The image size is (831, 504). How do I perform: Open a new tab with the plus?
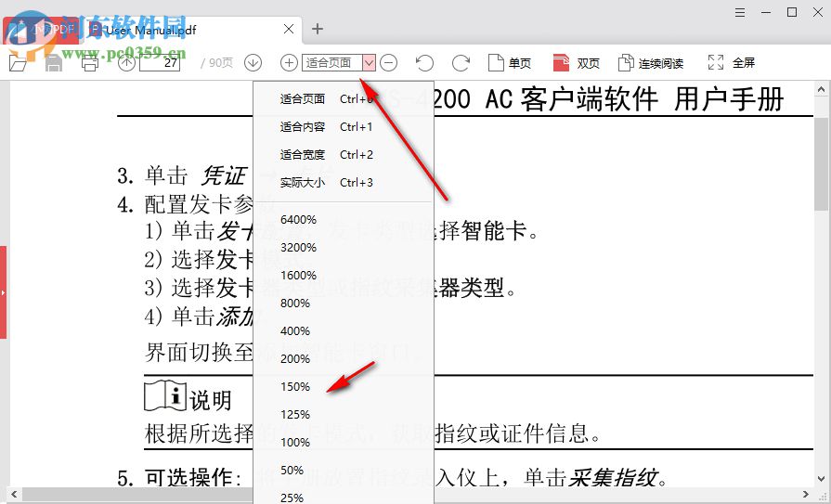[318, 29]
